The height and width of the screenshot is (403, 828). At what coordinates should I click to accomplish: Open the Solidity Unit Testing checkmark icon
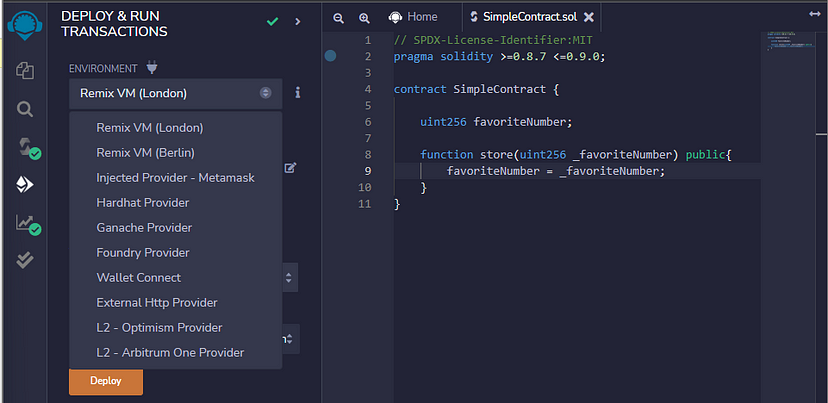click(x=24, y=259)
